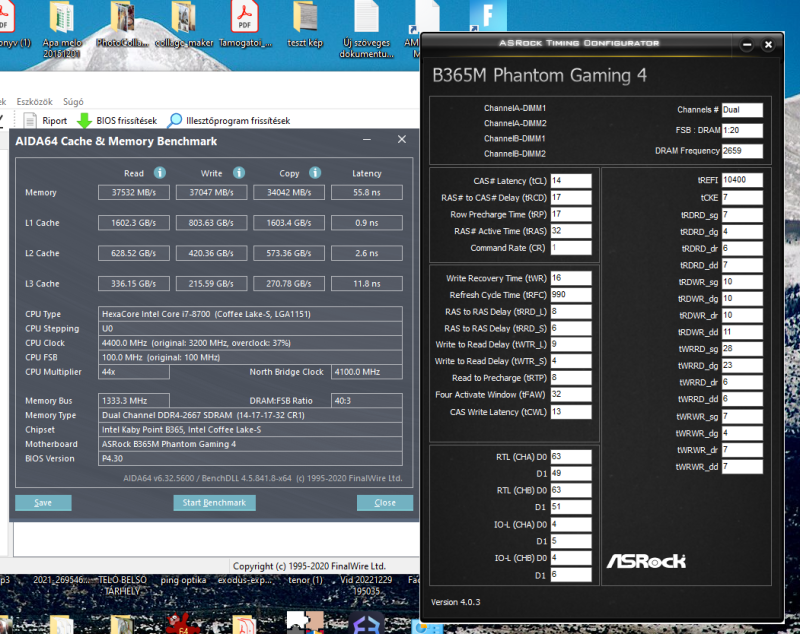Click BIOS Version P4.30 field
The height and width of the screenshot is (634, 800).
point(250,459)
